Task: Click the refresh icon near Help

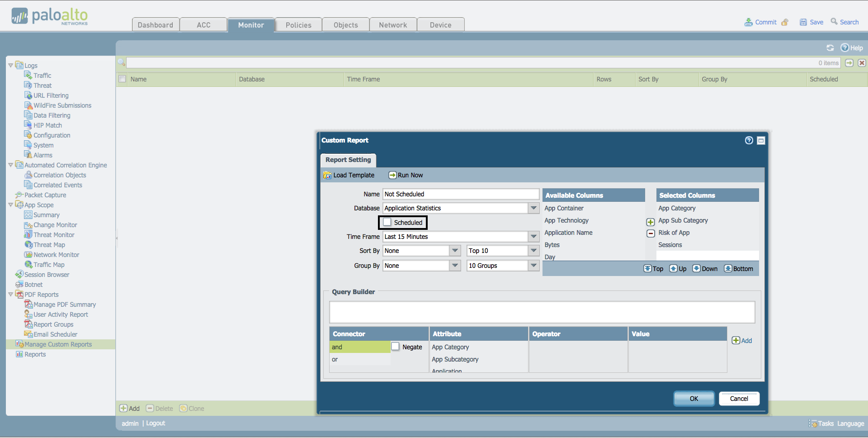Action: coord(830,48)
